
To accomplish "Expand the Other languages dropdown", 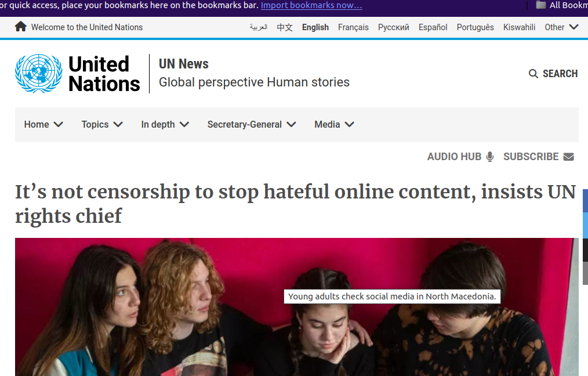I will click(x=561, y=27).
